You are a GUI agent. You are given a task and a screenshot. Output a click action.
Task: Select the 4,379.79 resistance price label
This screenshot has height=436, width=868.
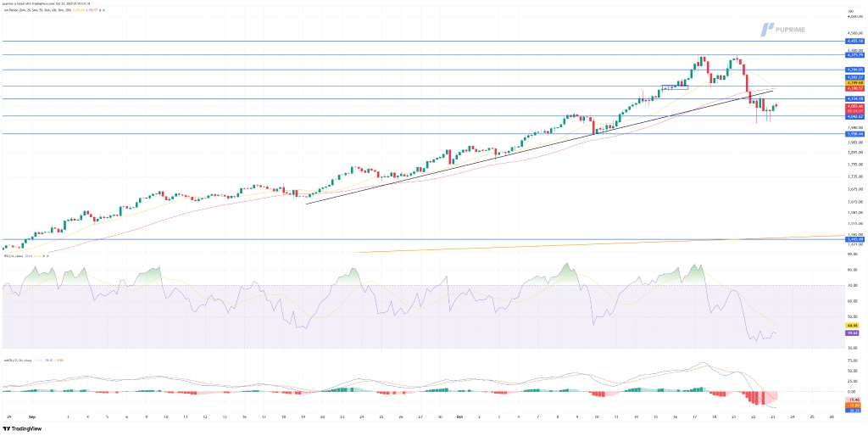[x=854, y=55]
